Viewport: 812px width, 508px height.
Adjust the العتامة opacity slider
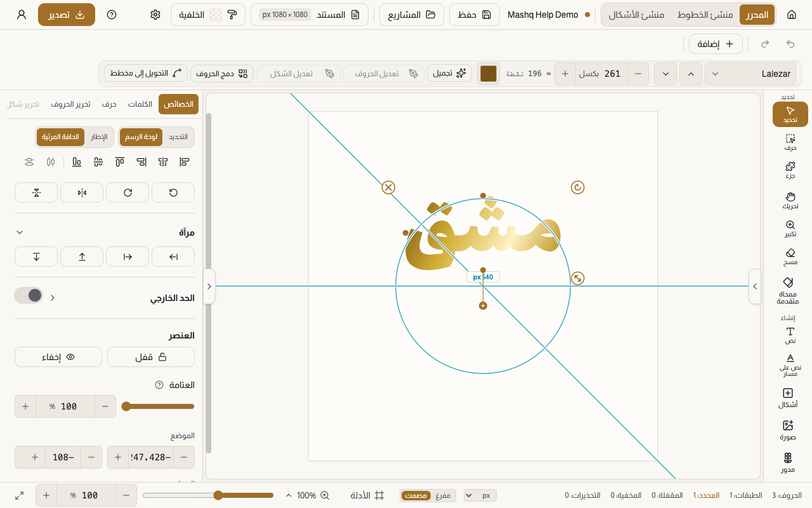tap(158, 406)
